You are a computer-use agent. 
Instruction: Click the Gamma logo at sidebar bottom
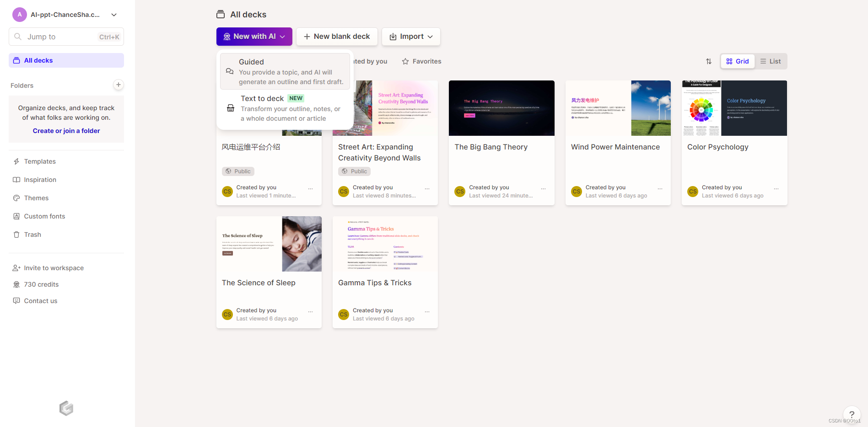click(66, 408)
